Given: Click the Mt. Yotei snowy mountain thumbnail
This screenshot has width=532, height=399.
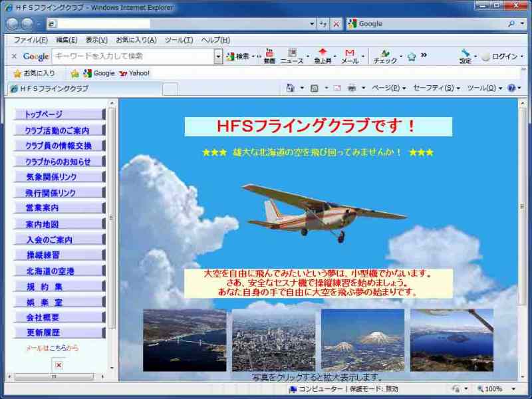Looking at the screenshot, I should tap(362, 340).
